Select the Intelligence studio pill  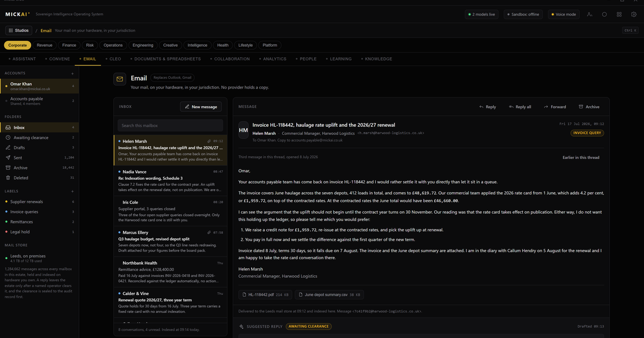(197, 46)
